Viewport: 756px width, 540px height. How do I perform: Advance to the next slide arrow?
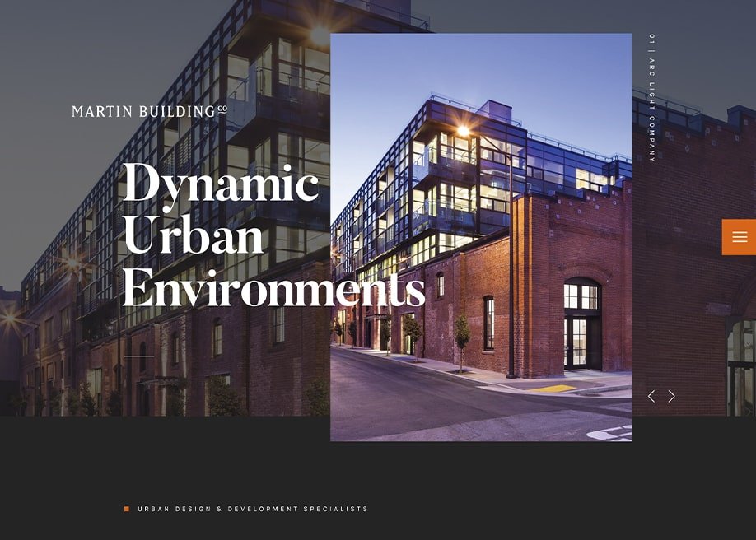[672, 396]
